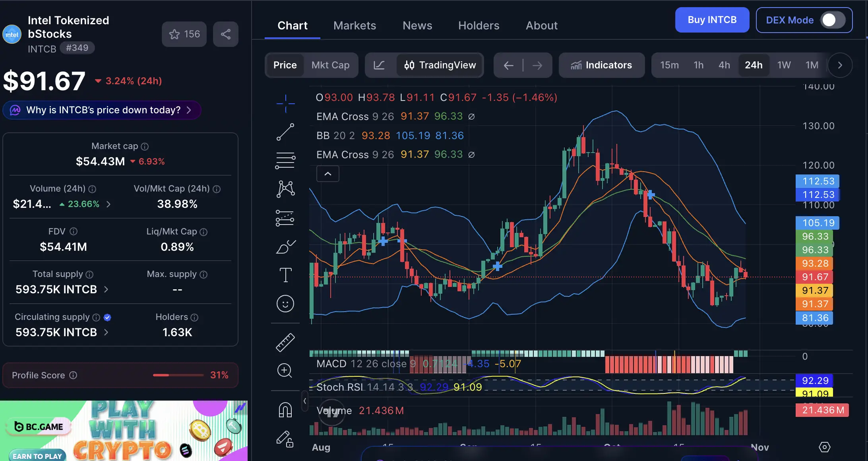
Task: Switch to Mkt Cap view
Action: click(x=331, y=65)
